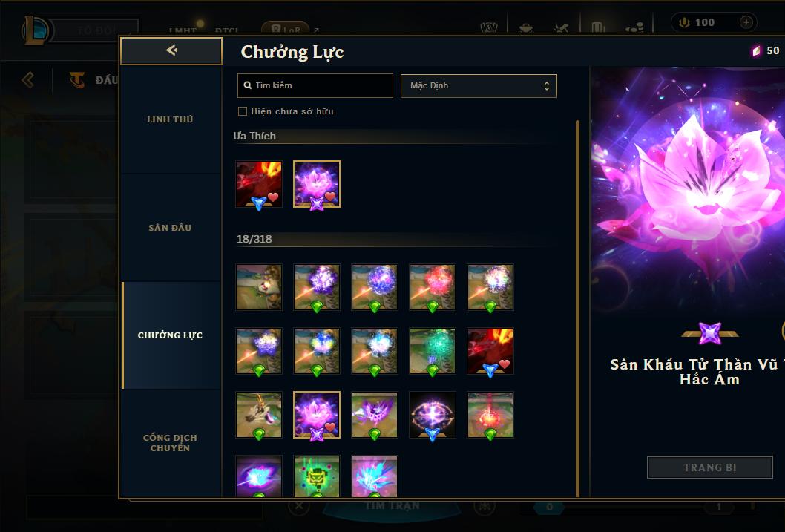Switch to the Linh Thú tab
The image size is (785, 532).
170,119
